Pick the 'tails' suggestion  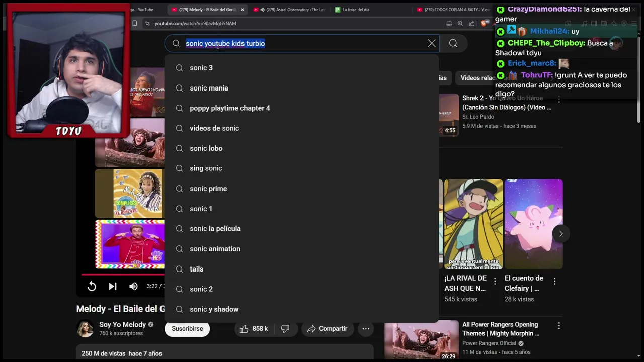pos(301,269)
